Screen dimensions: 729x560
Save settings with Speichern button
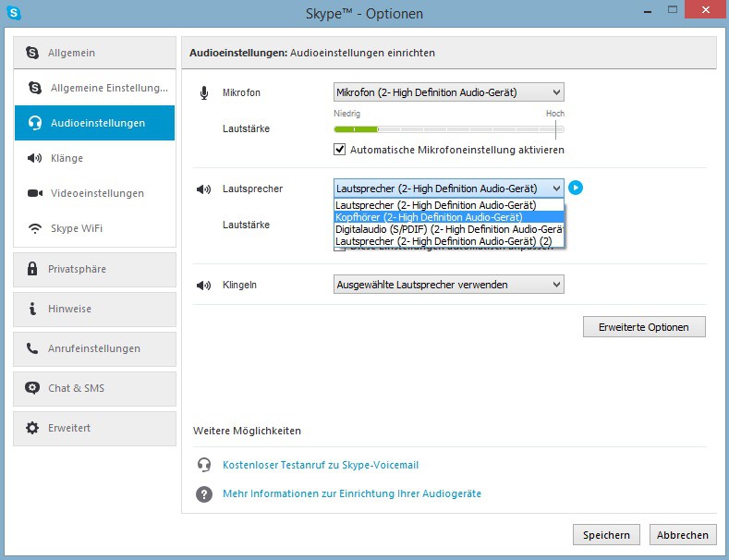pos(606,534)
